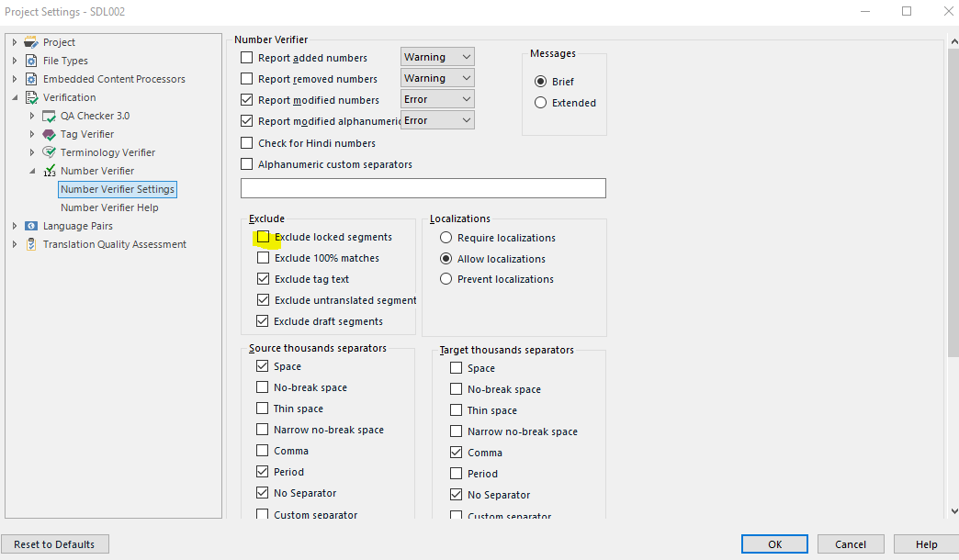Open Number Verifier Help item

click(109, 207)
